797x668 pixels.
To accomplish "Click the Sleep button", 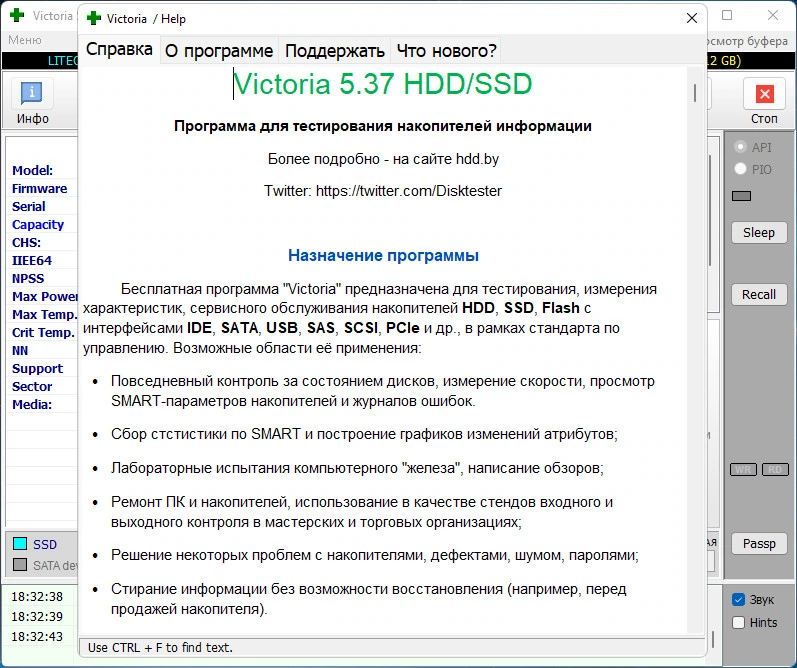I will (x=759, y=232).
